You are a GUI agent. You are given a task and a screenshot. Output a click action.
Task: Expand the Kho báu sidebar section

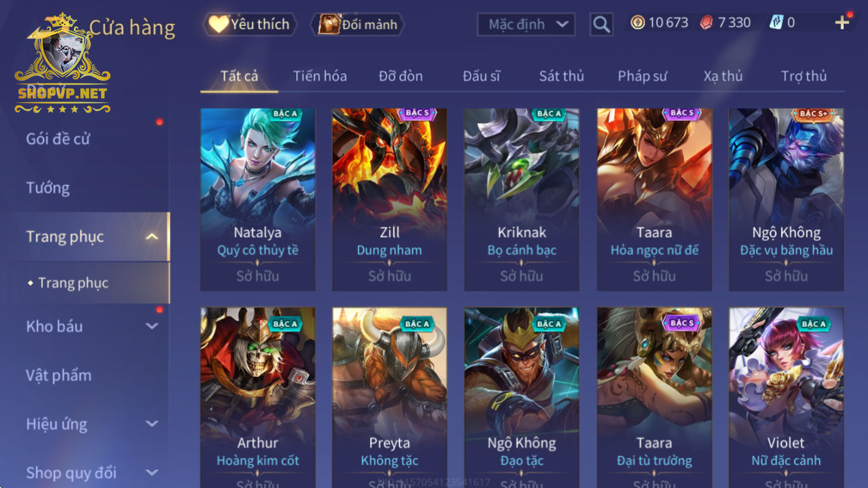pyautogui.click(x=152, y=326)
